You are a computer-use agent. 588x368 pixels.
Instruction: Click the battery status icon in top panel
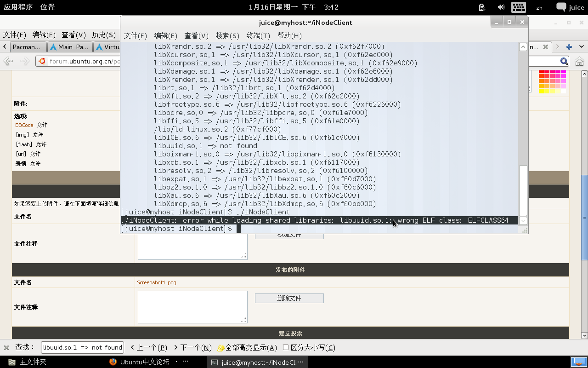(x=482, y=7)
